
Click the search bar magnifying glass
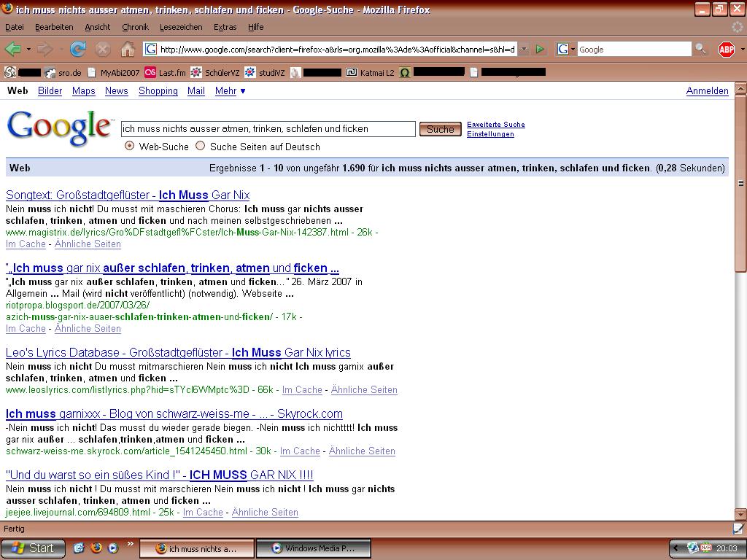click(x=700, y=49)
